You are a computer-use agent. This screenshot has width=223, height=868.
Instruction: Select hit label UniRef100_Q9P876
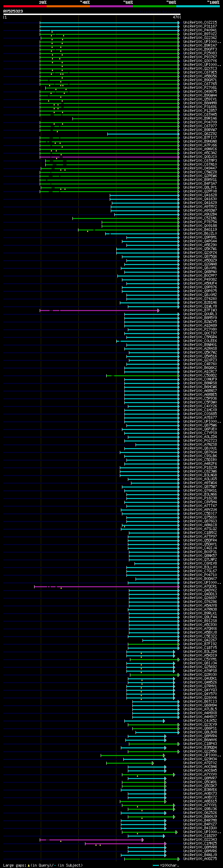200,287
